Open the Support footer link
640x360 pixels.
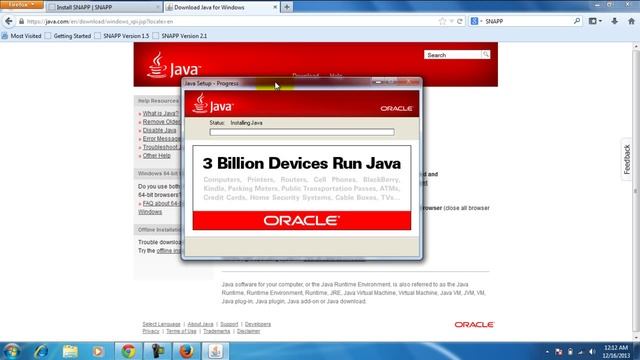coord(229,324)
